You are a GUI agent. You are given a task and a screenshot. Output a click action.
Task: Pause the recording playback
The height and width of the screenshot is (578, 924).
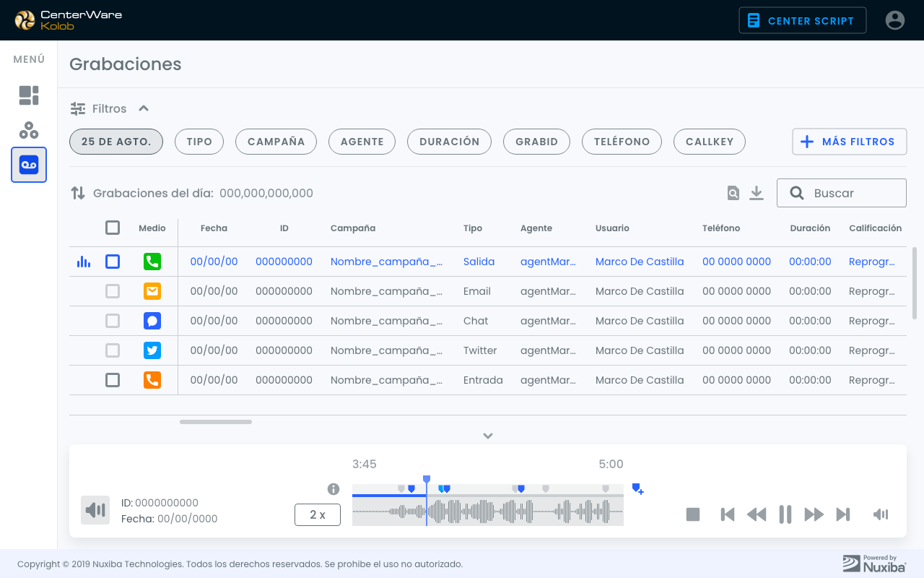point(785,514)
